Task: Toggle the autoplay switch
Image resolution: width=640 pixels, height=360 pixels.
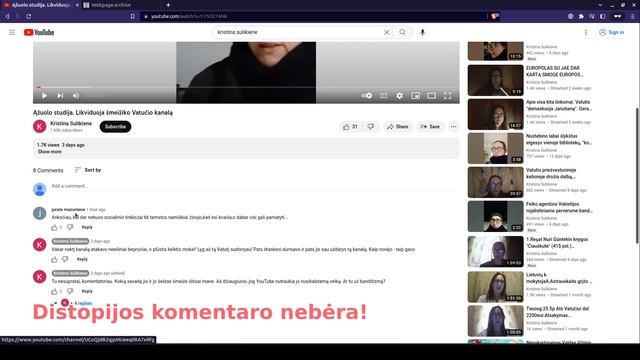Action: tap(367, 96)
